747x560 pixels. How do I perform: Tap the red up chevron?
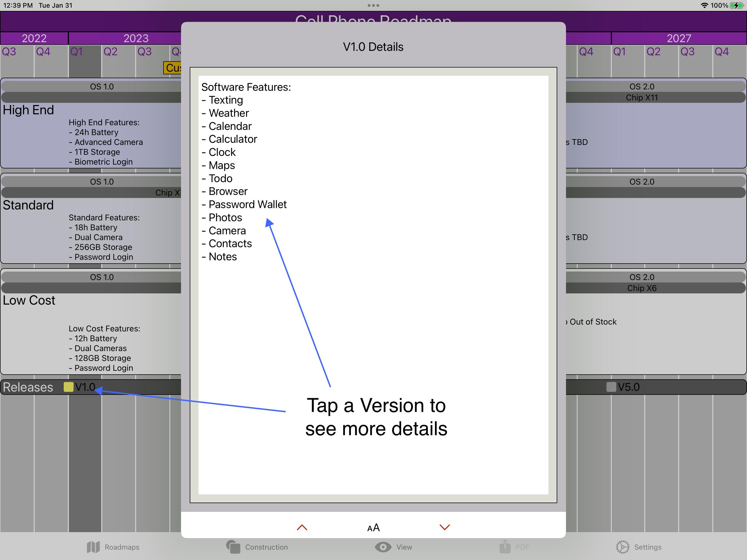point(302,527)
